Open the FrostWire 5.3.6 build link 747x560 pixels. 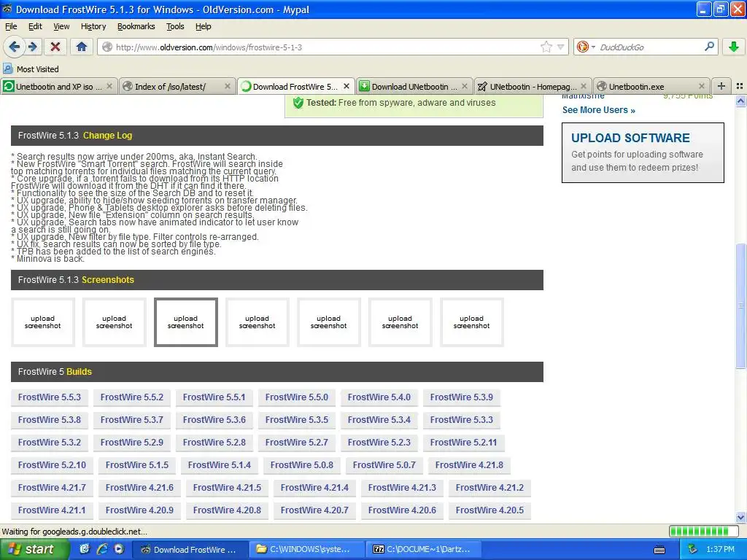pos(214,419)
